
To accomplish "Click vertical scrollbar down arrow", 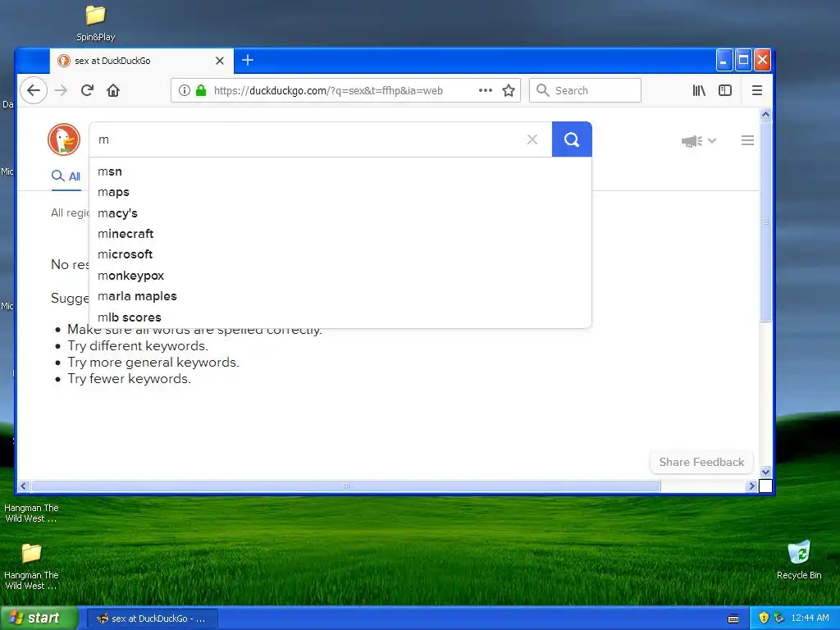I will (765, 472).
